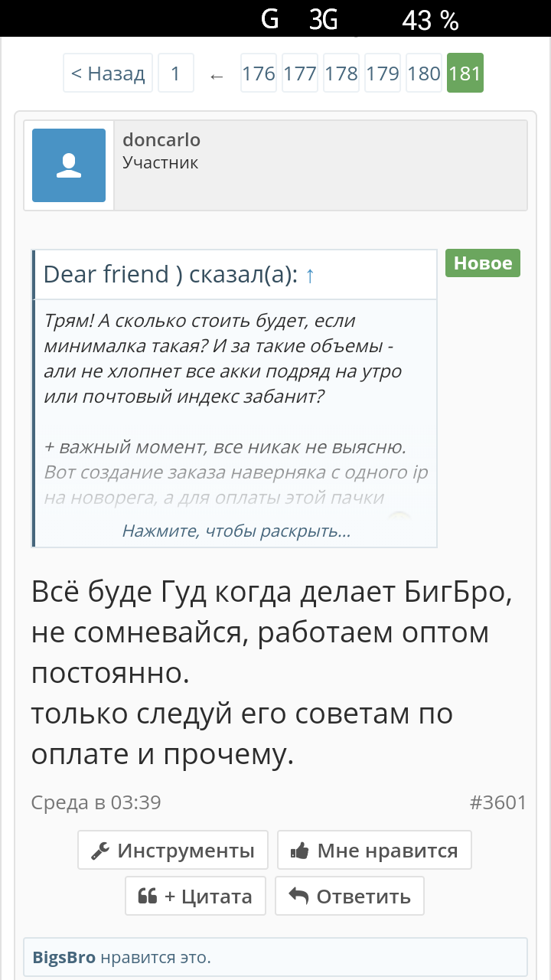Open post permalink #3601

tap(497, 802)
